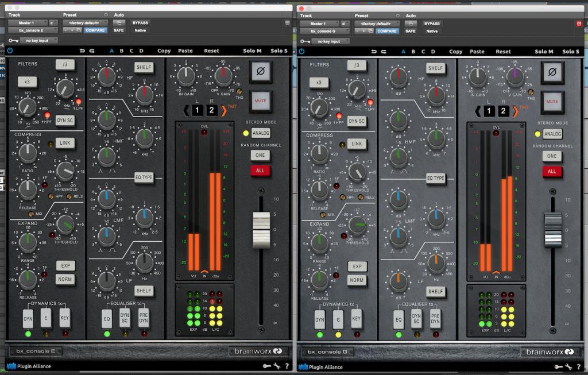Click the expander RANGE knob in bx_console G
Viewport: 588px width, 375px height.
319,243
